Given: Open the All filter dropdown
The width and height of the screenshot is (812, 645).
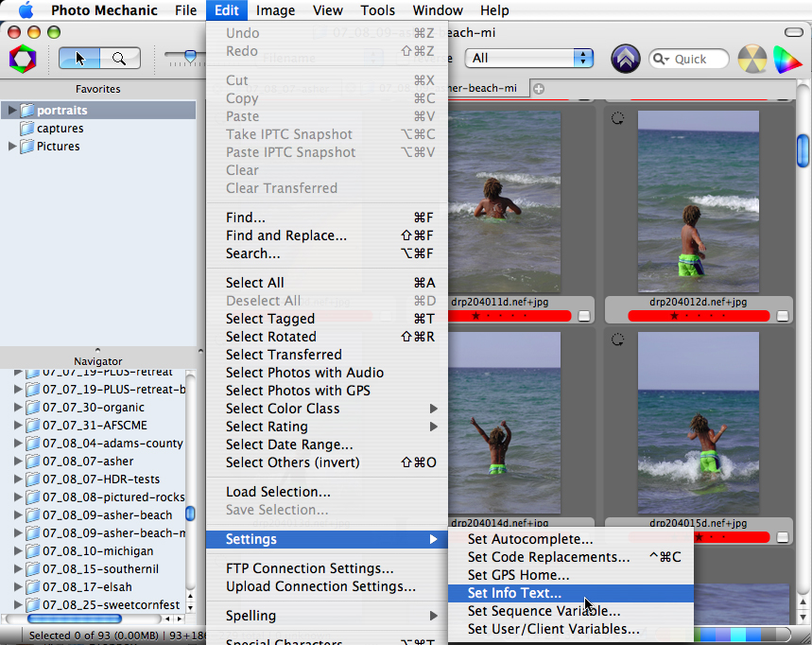Looking at the screenshot, I should (x=528, y=58).
